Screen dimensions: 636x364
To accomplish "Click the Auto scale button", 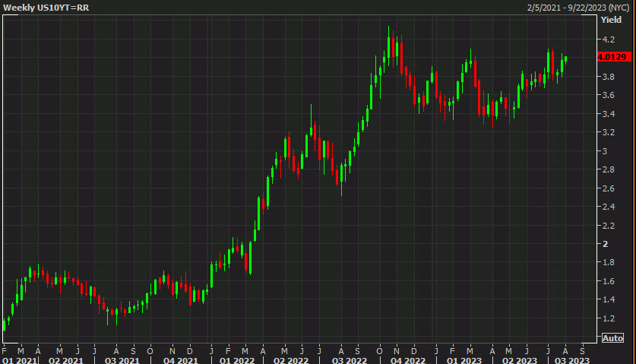I will (612, 337).
